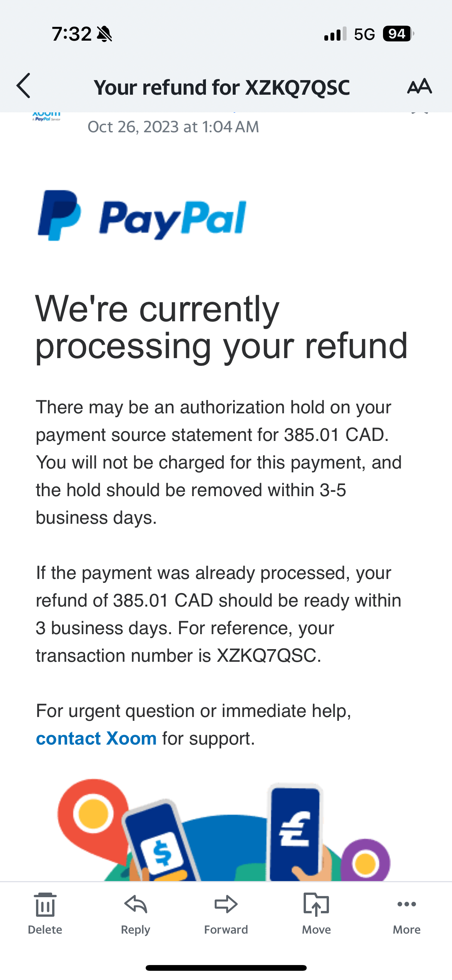Tap the cellular signal bars

[335, 34]
